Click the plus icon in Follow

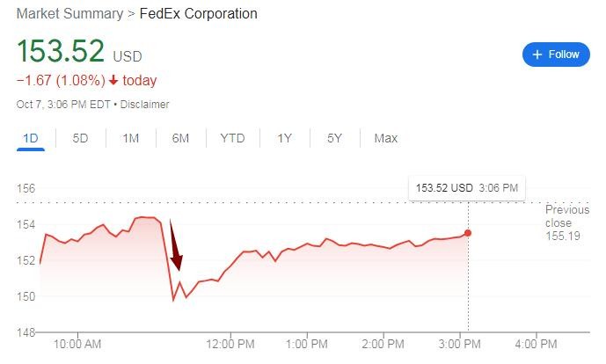point(536,55)
